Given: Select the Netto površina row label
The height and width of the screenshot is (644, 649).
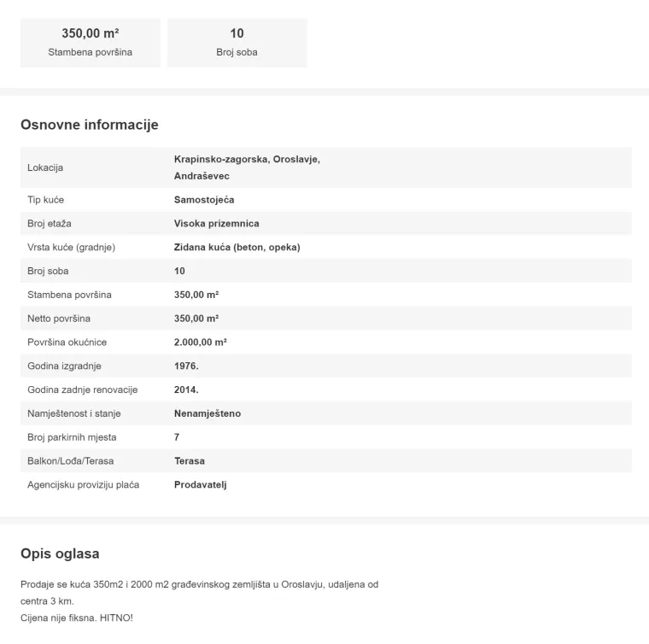Looking at the screenshot, I should (59, 319).
